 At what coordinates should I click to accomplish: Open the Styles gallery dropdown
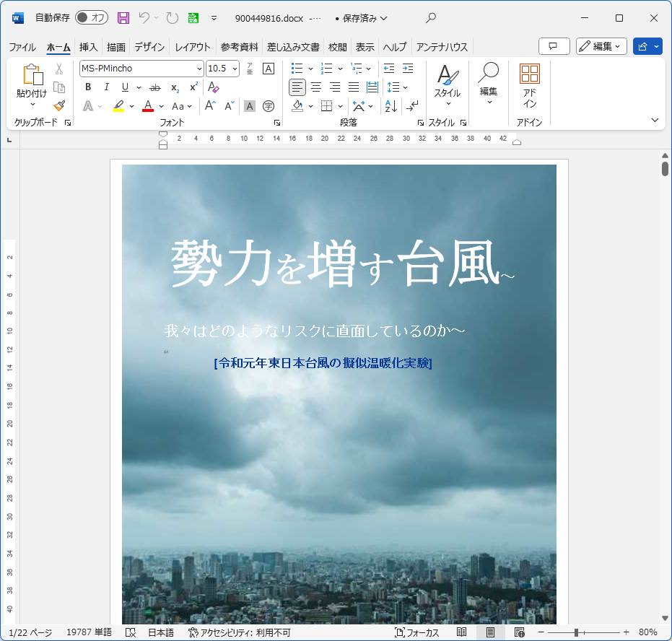point(447,87)
